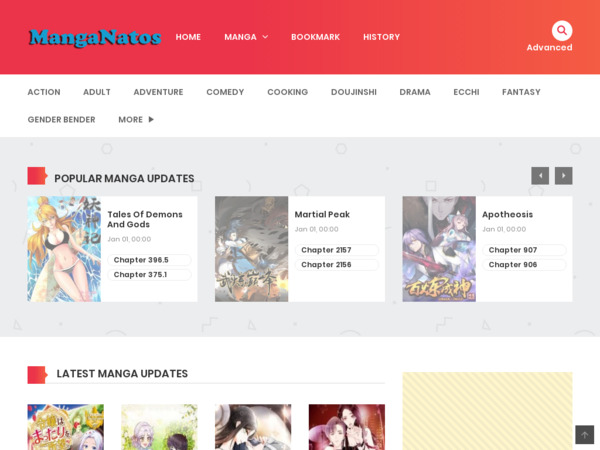Open the BOOKMARK menu item

coord(315,37)
